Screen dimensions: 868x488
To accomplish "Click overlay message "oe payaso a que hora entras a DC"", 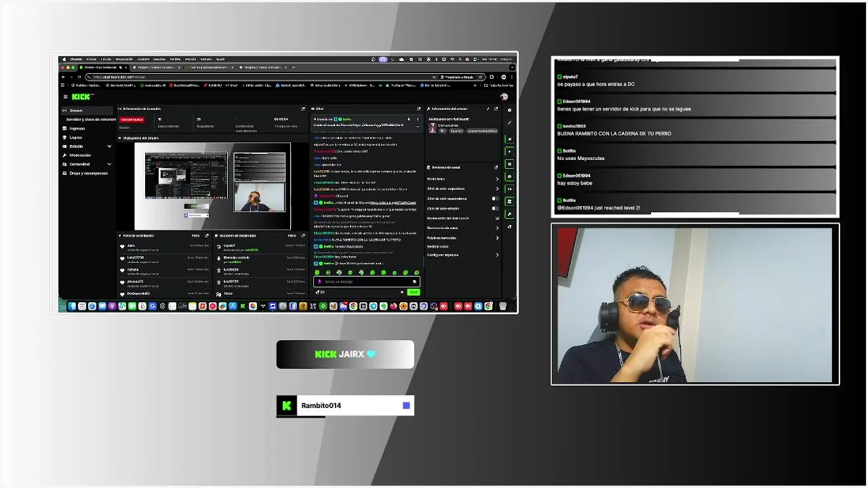I will tap(596, 84).
